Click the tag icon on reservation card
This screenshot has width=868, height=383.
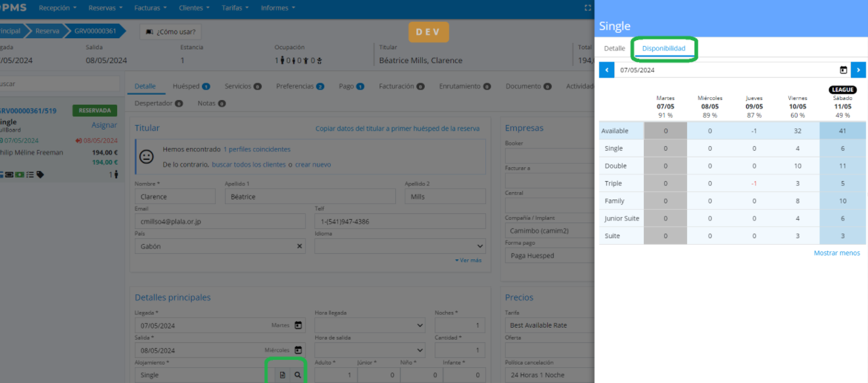pos(41,175)
